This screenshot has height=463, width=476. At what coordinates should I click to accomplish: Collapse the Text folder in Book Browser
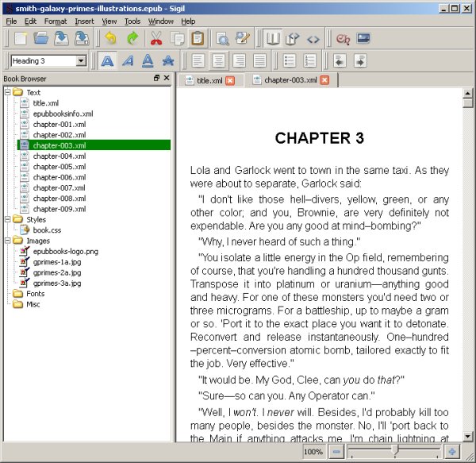click(x=7, y=93)
